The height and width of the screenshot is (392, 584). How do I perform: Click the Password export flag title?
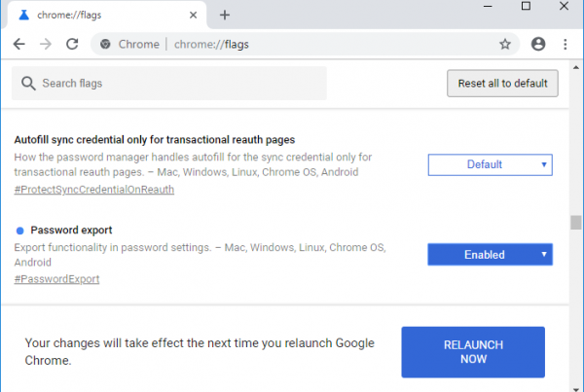pos(71,231)
